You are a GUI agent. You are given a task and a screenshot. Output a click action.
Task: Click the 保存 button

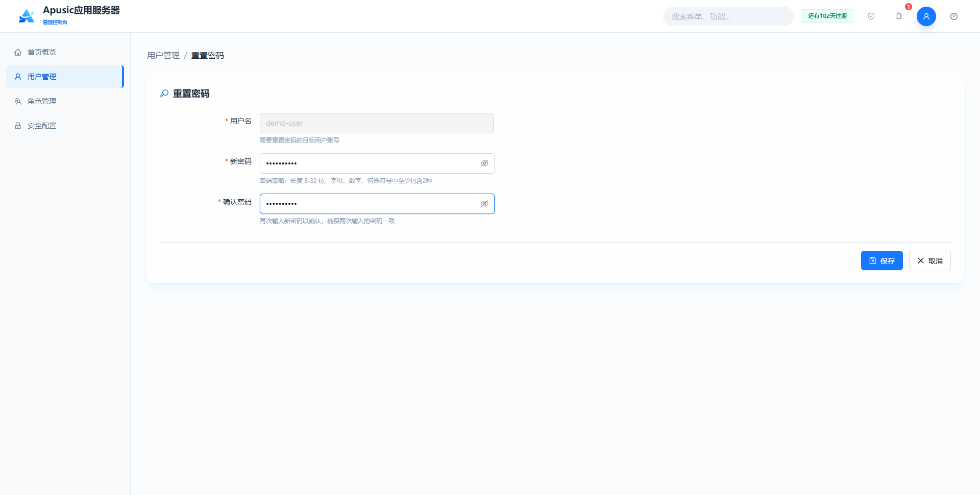[x=881, y=261]
